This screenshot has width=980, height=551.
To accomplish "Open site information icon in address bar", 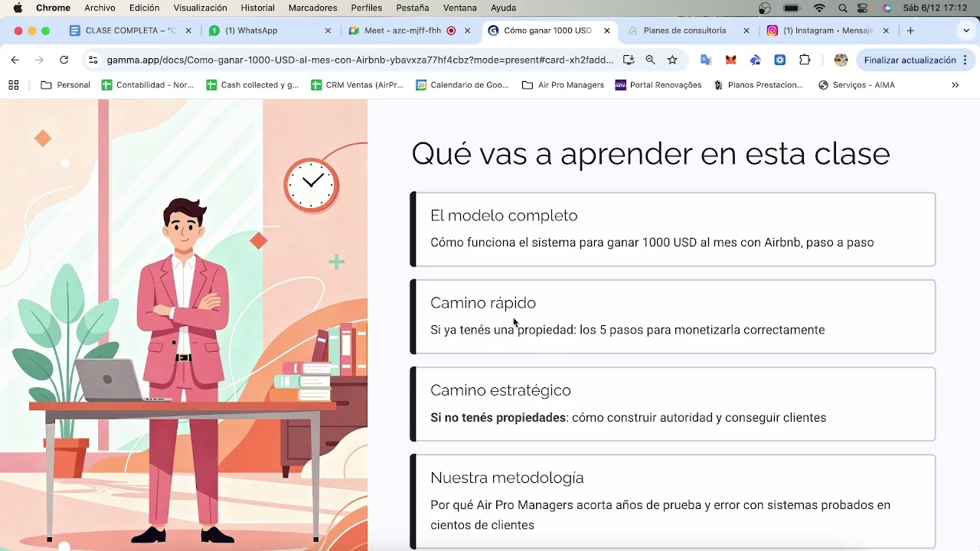I will tap(93, 60).
